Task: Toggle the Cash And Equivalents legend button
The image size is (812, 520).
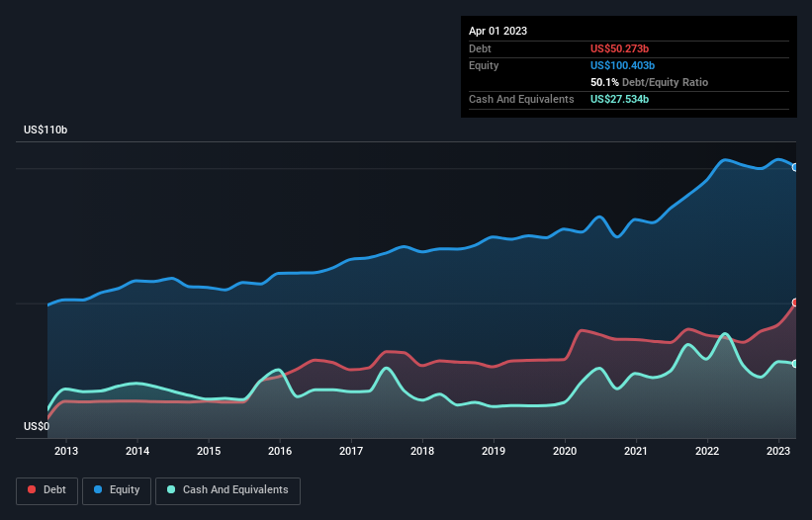Action: pos(227,490)
